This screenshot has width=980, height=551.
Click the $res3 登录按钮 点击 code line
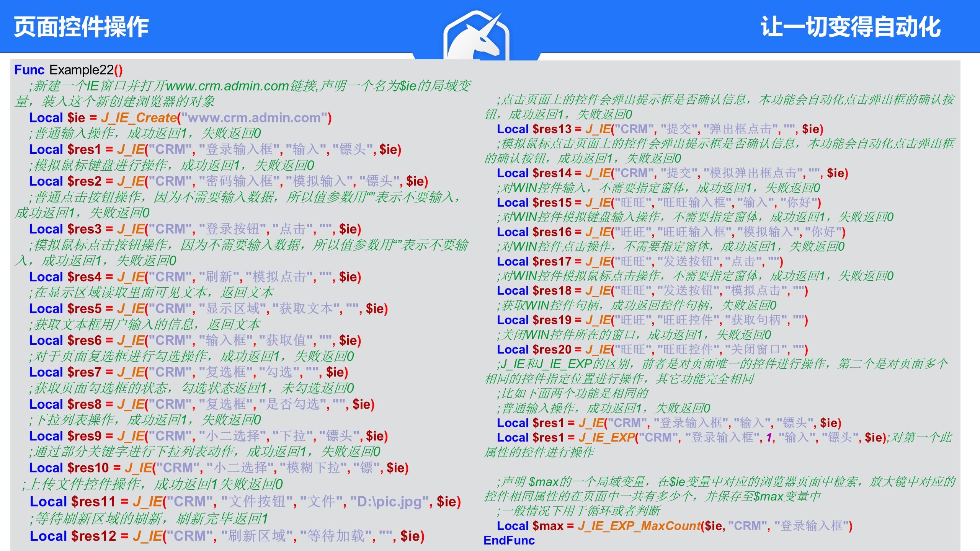194,229
